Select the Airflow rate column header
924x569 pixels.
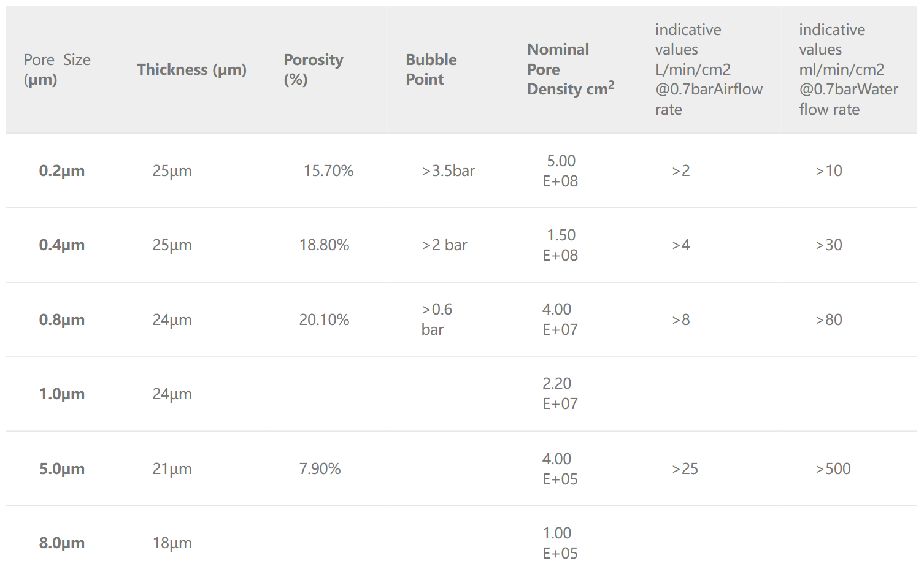(709, 69)
